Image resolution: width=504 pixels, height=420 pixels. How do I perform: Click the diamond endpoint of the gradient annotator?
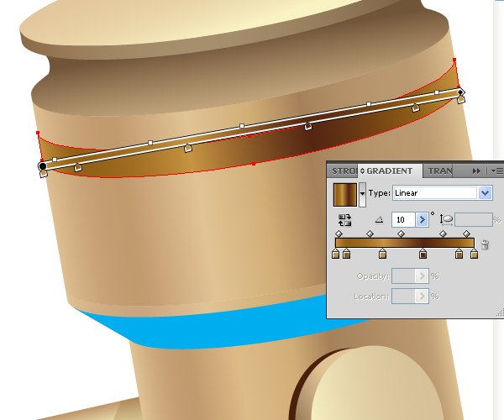click(460, 92)
